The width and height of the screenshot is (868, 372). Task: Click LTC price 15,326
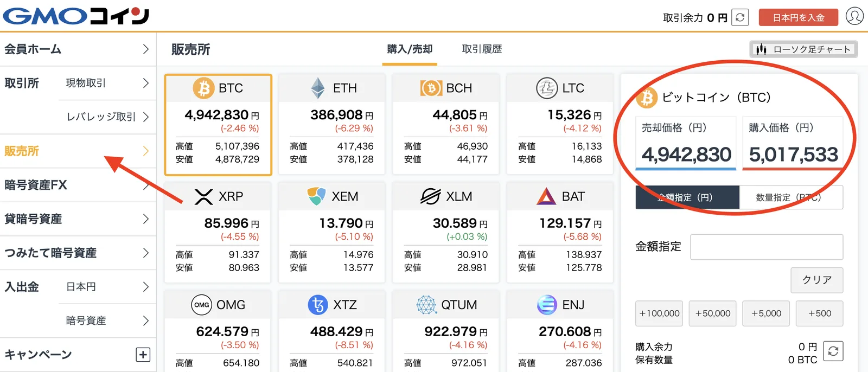click(x=569, y=115)
